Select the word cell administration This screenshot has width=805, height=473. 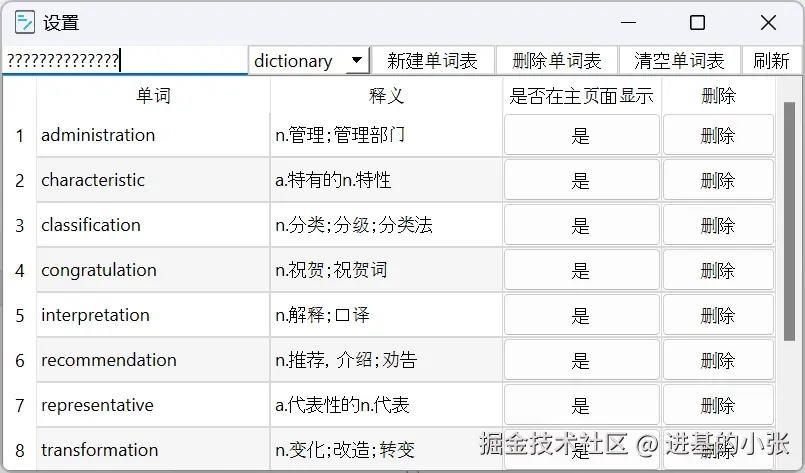coord(153,135)
